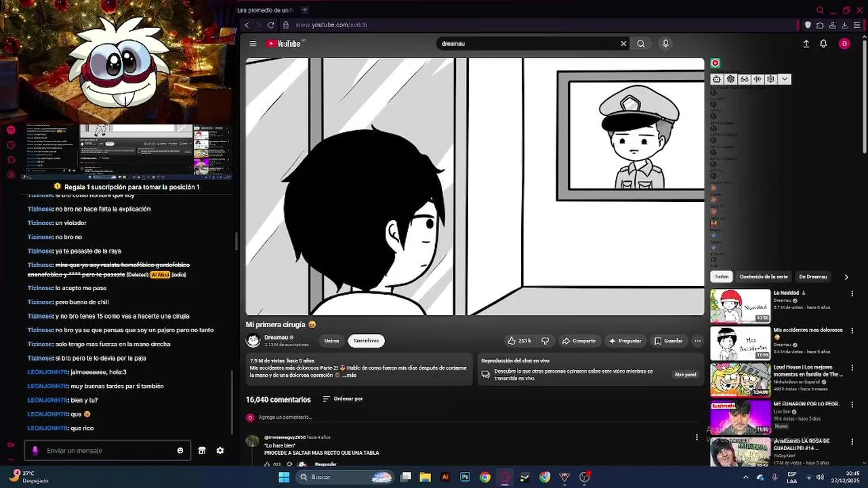This screenshot has height=488, width=868.
Task: Open the channel points store icon in chat
Action: click(x=201, y=451)
